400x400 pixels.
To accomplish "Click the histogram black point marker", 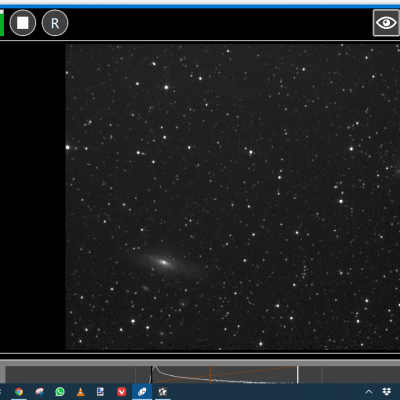I will pos(151,375).
